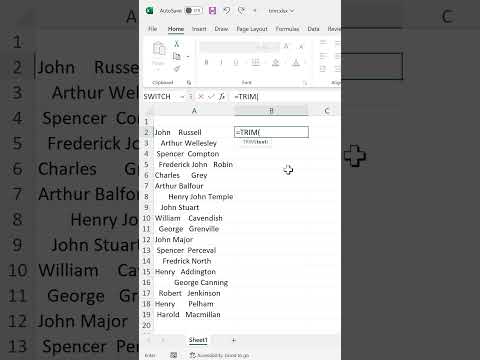Screen dimensions: 480x360
Task: Click the Paste clipboard icon
Action: 159,49
